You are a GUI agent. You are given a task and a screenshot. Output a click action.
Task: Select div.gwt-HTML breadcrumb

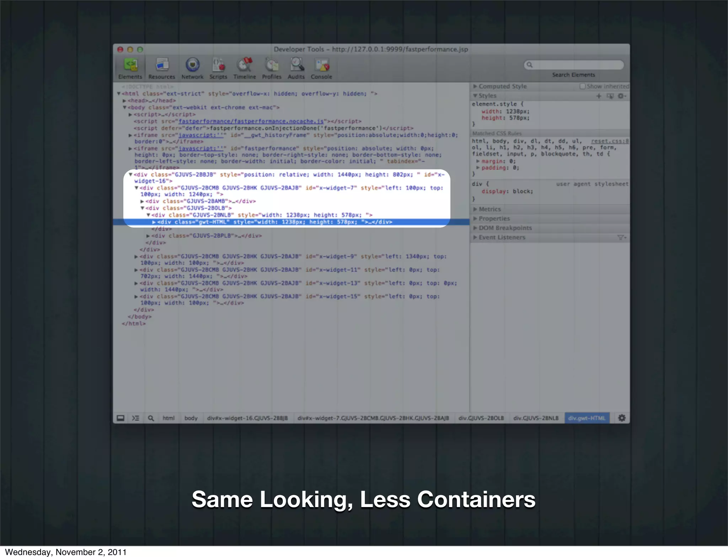tap(587, 418)
